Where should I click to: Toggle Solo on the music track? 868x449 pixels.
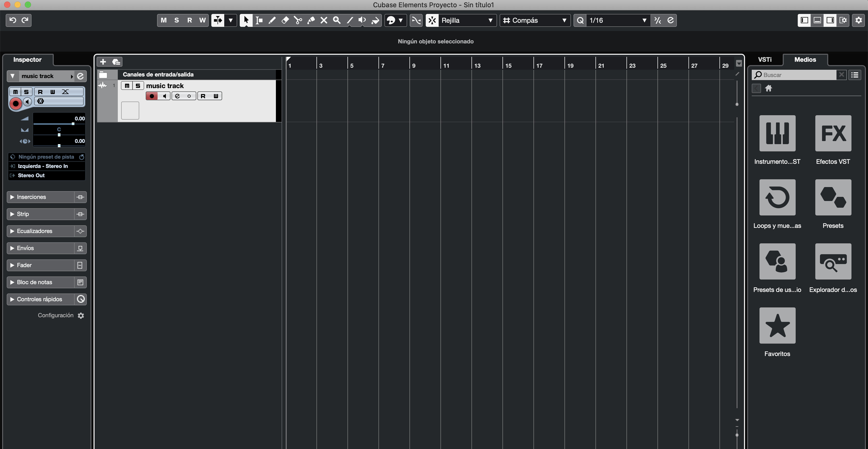(137, 86)
